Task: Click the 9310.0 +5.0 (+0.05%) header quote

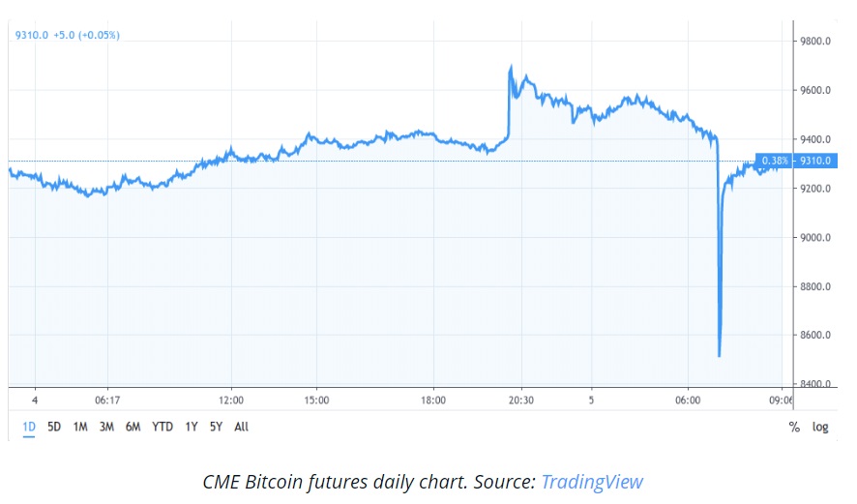Action: (x=66, y=36)
